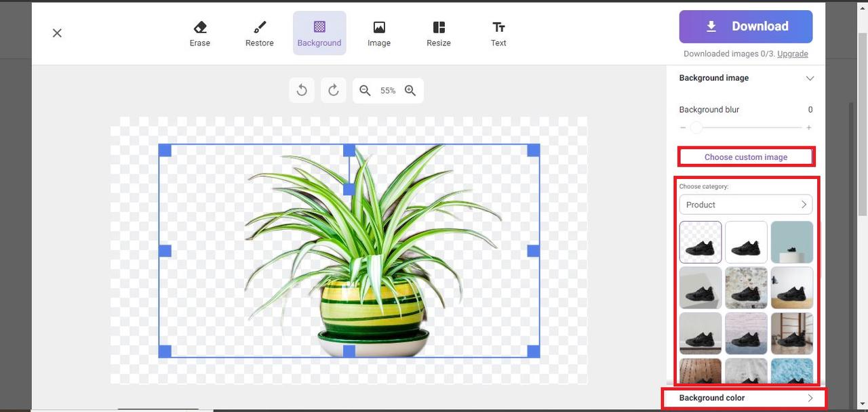Open the Upgrade link
Screen dimensions: 868x412
pos(792,54)
